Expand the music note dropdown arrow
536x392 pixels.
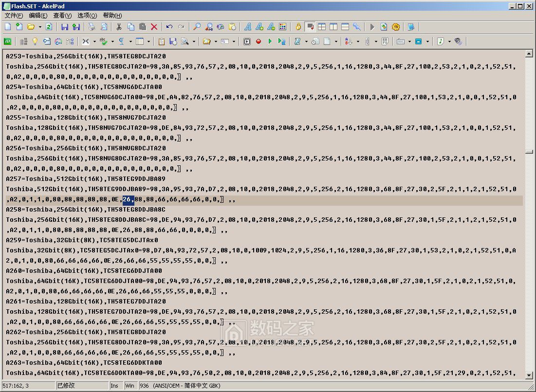click(x=449, y=41)
